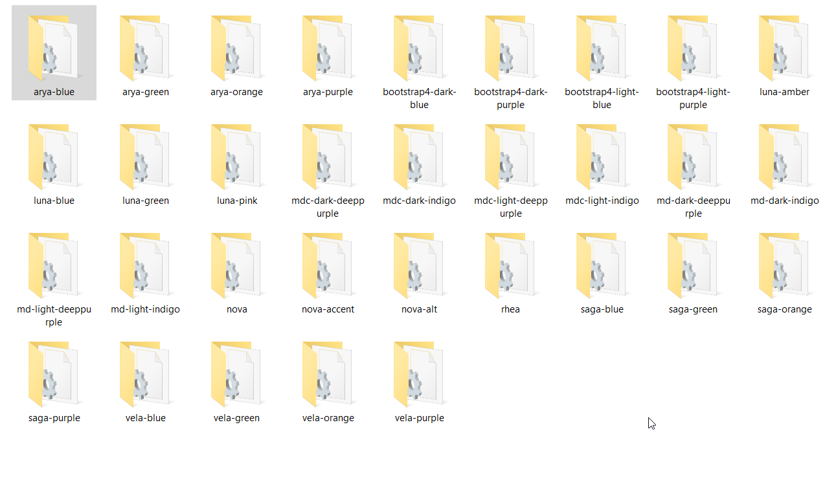Click the mdc-dark-indigo folder icon
The width and height of the screenshot is (836, 504).
[x=418, y=156]
